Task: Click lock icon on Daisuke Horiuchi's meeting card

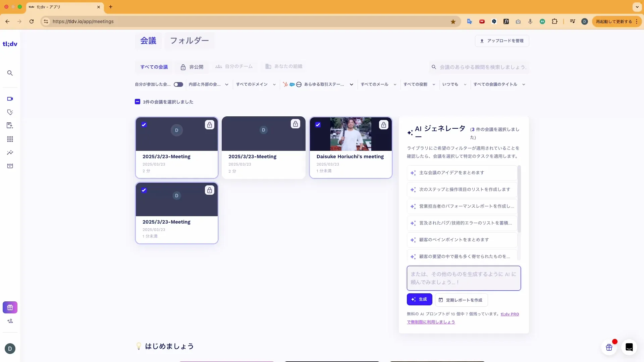Action: (x=384, y=125)
